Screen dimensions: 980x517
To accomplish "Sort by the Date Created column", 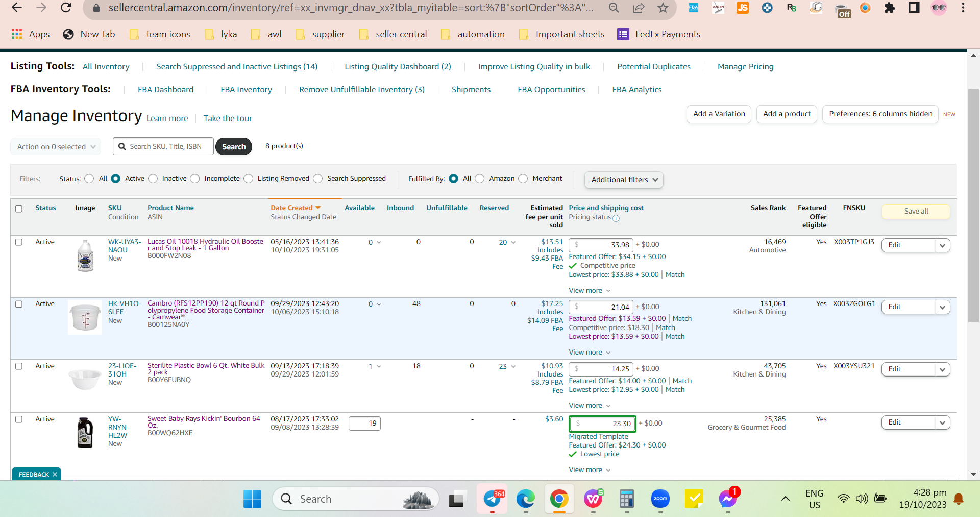I will click(296, 208).
